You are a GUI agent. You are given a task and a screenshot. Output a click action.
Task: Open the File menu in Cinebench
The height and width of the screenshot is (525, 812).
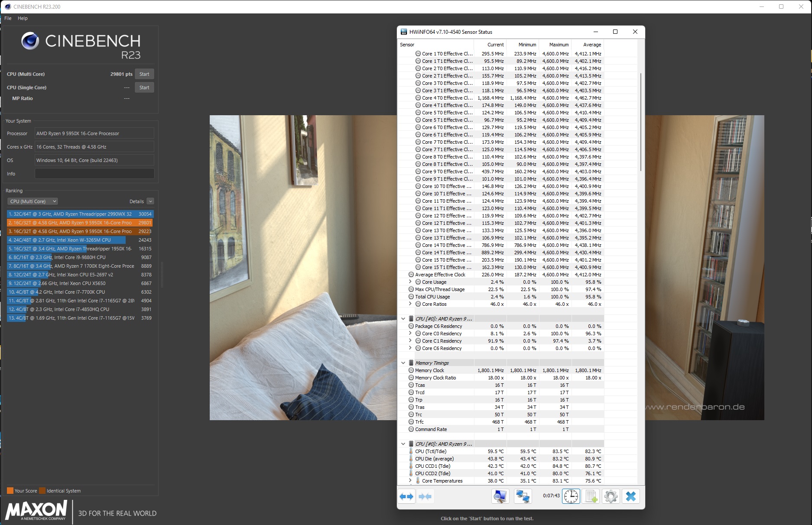coord(8,18)
